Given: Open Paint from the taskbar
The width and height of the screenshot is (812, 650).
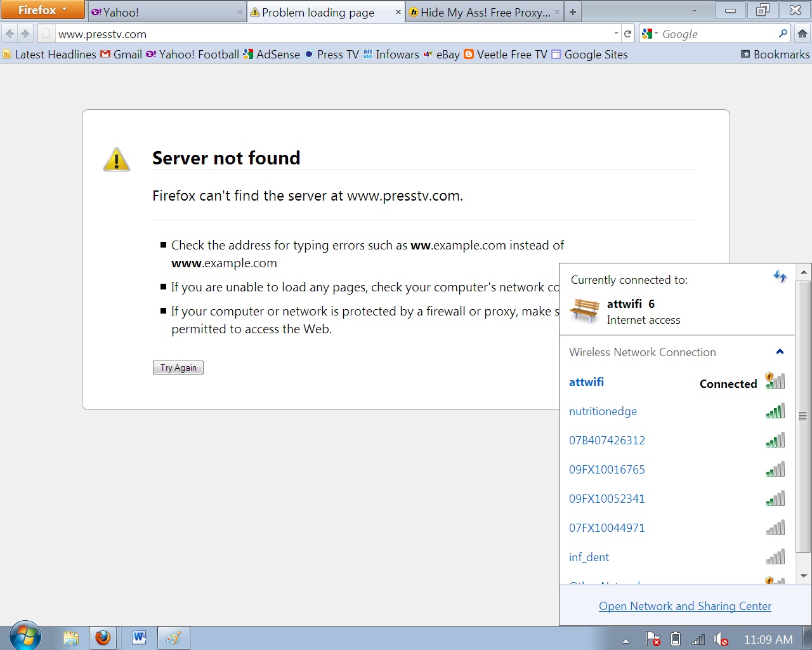Looking at the screenshot, I should point(173,638).
